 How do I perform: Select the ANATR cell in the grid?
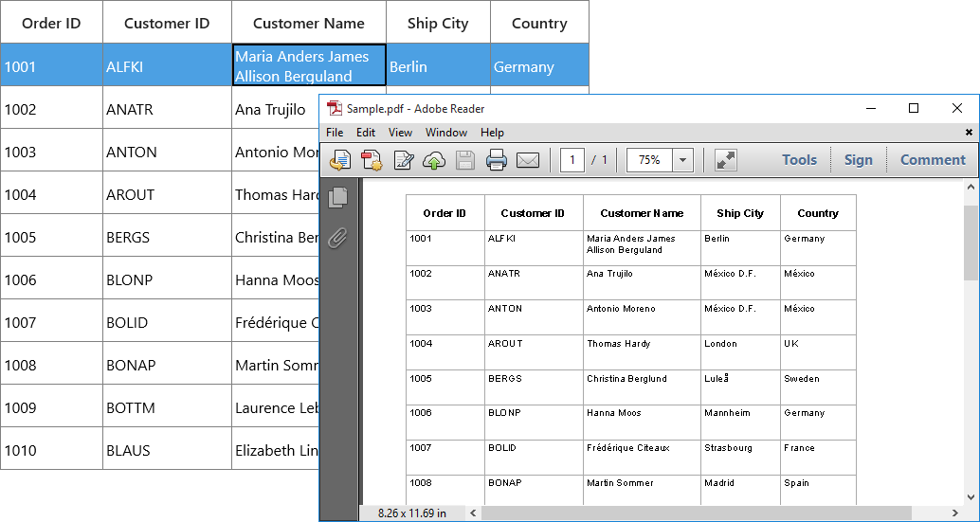pyautogui.click(x=167, y=107)
